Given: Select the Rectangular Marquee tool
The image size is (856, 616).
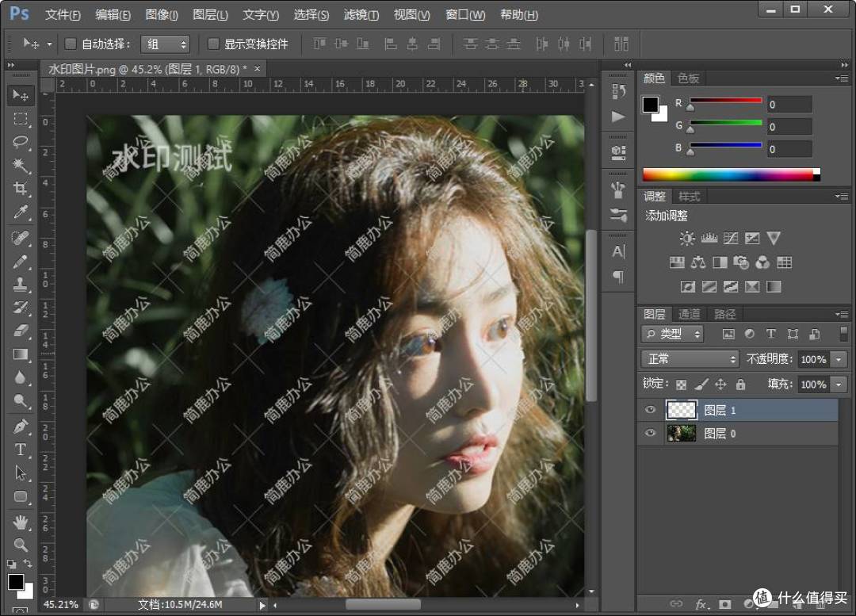Looking at the screenshot, I should 21,118.
